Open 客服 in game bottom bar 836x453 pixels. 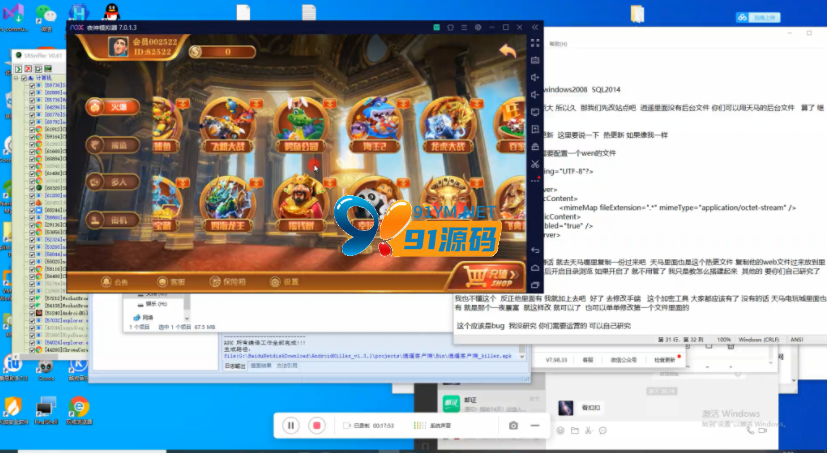click(x=171, y=282)
